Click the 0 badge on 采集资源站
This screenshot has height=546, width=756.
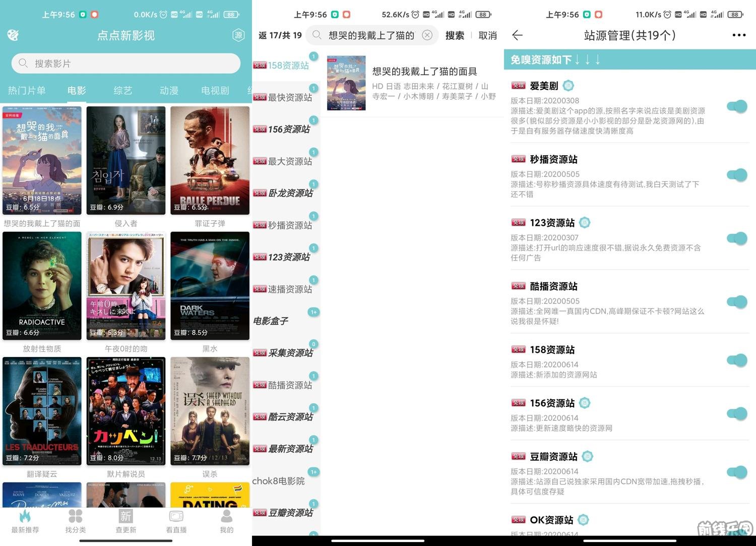[x=313, y=344]
